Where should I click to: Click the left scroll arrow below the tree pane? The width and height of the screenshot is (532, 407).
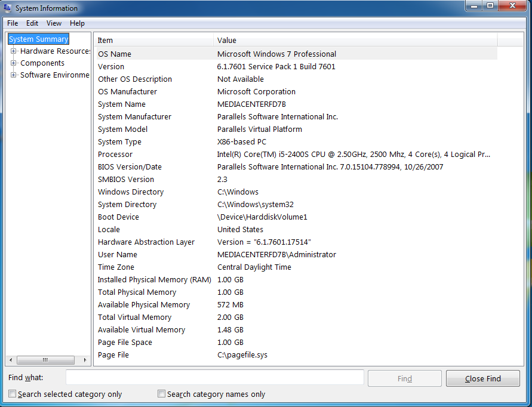[x=10, y=360]
